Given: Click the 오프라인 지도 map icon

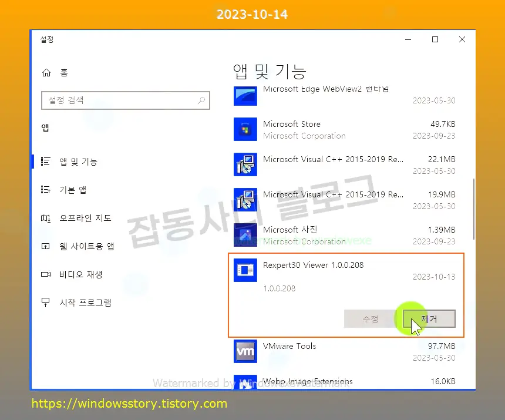Looking at the screenshot, I should click(45, 218).
